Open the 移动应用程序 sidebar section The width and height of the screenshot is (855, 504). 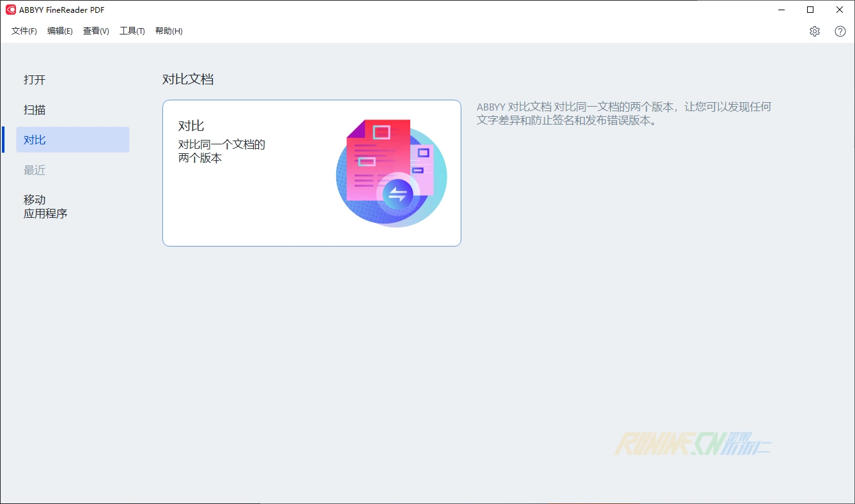45,206
